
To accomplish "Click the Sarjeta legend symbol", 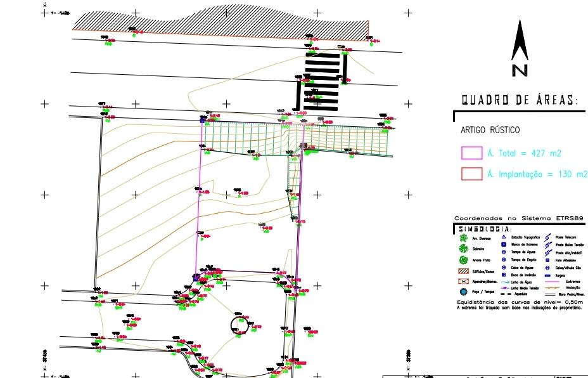I will [547, 275].
